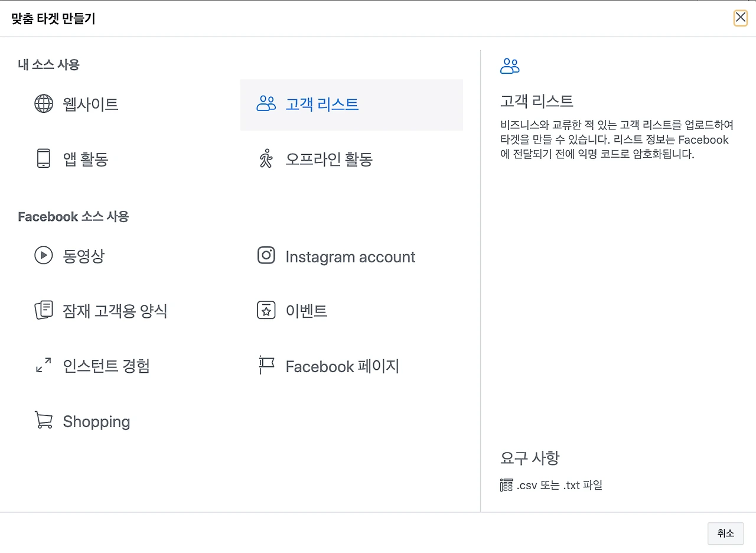Click the 고객 리스트 description paragraph
The height and width of the screenshot is (553, 756).
tap(617, 140)
